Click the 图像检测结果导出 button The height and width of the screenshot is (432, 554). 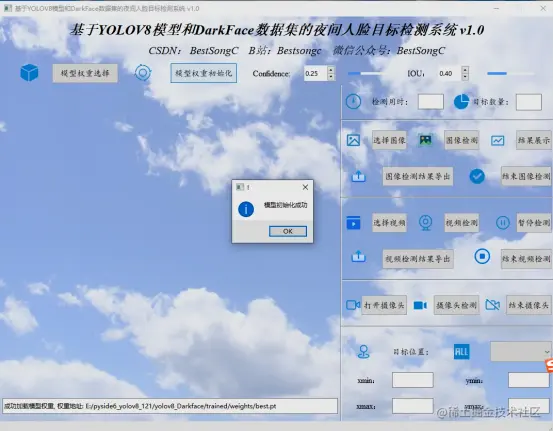click(x=418, y=176)
